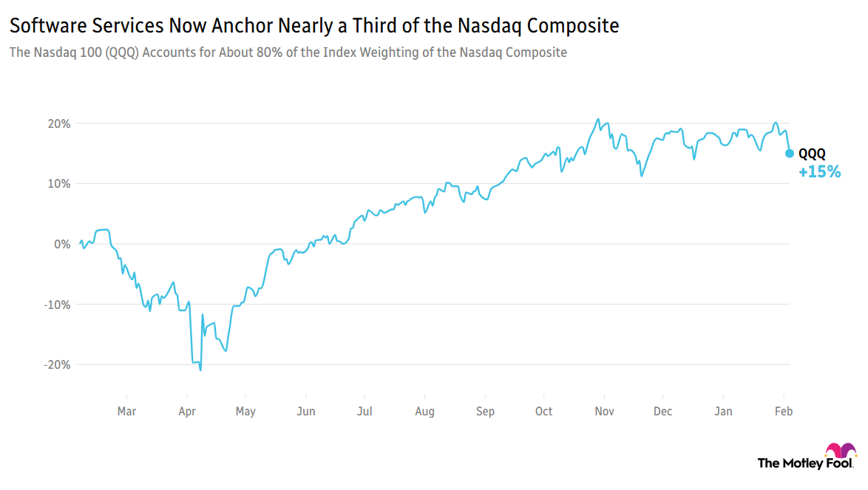Click the -10% y-axis label

pos(59,304)
